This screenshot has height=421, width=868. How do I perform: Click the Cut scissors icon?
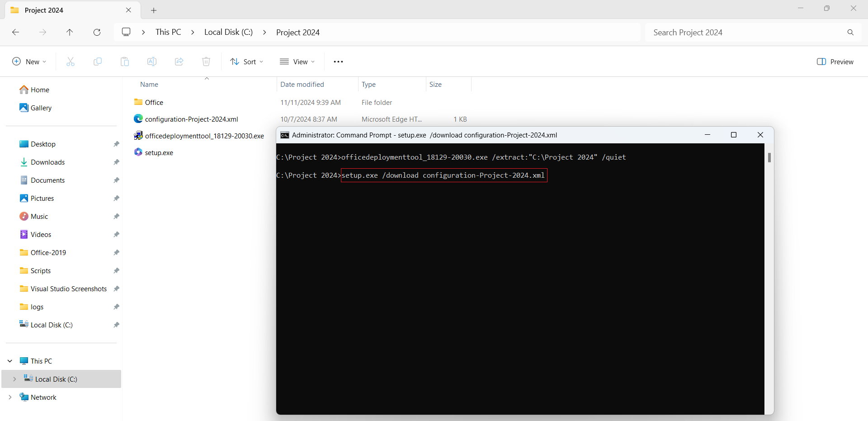pyautogui.click(x=71, y=61)
